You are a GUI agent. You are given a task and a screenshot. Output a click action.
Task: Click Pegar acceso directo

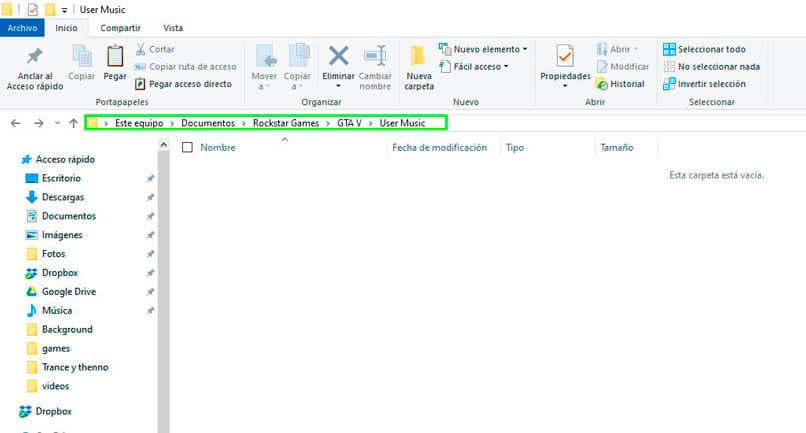184,84
